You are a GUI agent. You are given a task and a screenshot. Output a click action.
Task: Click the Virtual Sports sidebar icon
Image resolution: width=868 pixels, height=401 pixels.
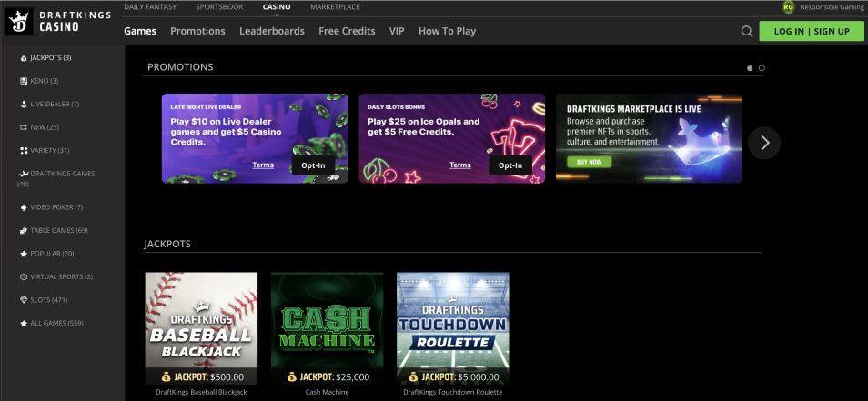(24, 276)
